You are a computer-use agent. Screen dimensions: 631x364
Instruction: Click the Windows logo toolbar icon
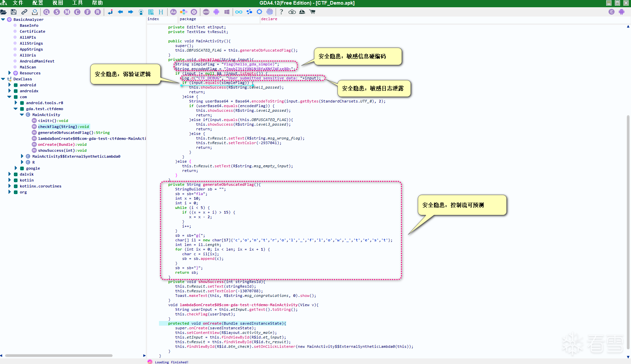point(227,12)
